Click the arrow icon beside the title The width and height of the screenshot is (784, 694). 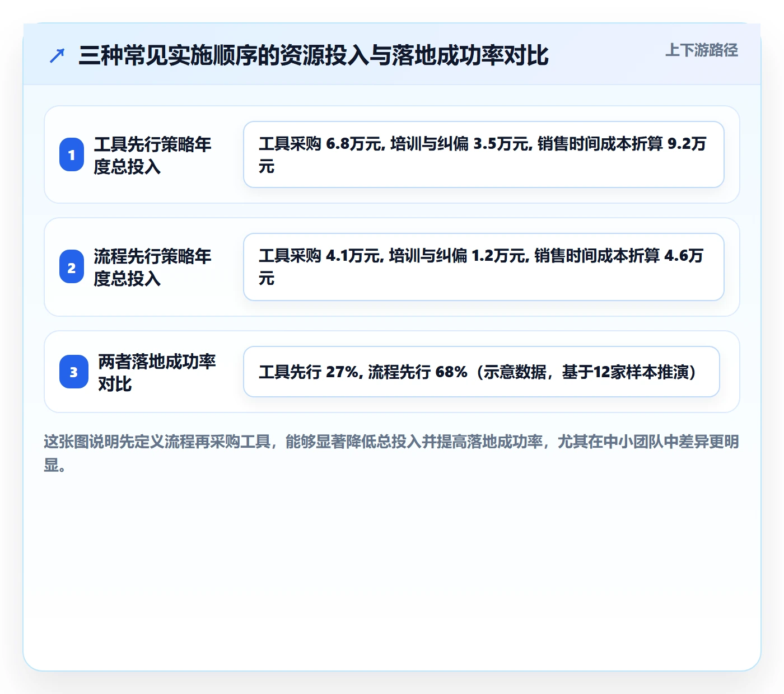tap(57, 56)
